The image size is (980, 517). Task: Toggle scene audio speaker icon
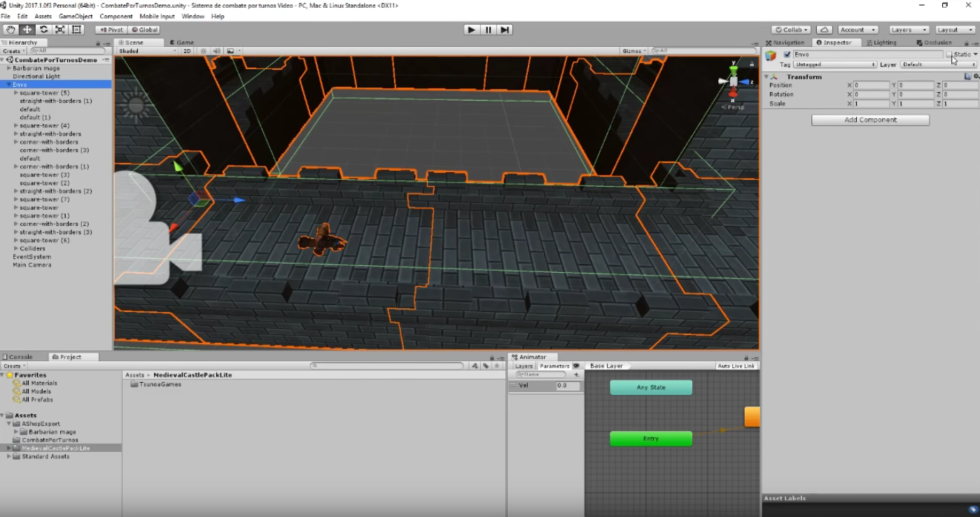pyautogui.click(x=216, y=51)
